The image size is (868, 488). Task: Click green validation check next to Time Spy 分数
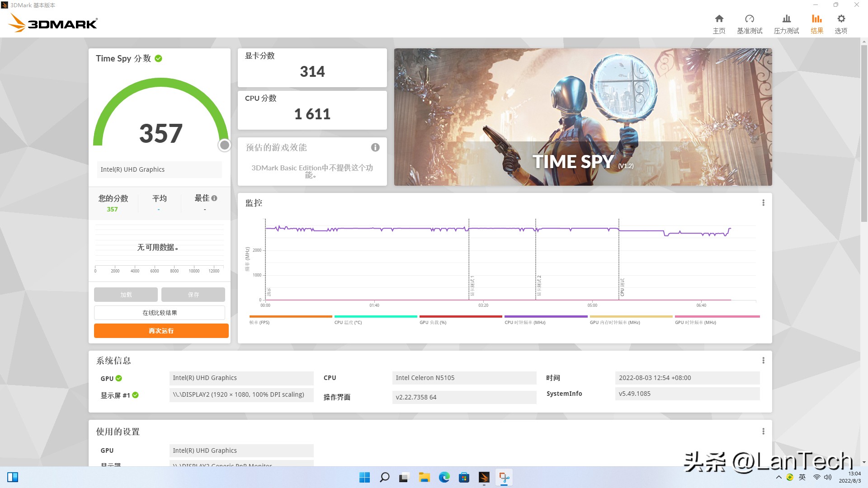[159, 58]
